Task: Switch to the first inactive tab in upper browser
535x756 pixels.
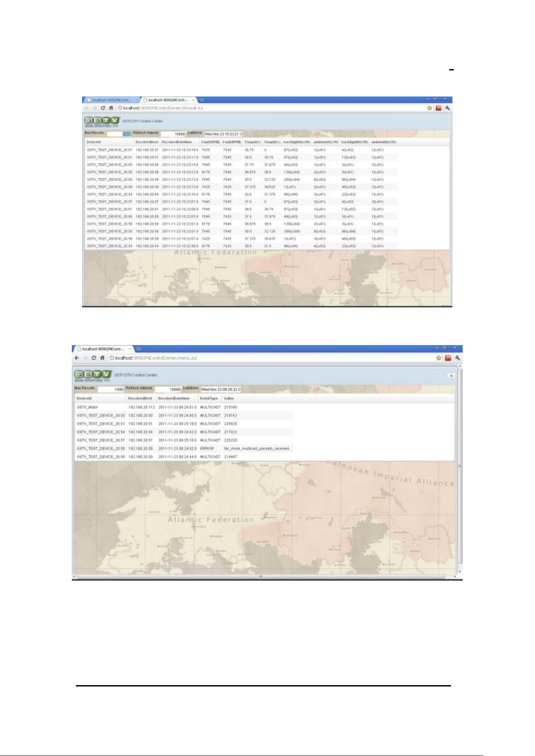Action: tap(112, 100)
